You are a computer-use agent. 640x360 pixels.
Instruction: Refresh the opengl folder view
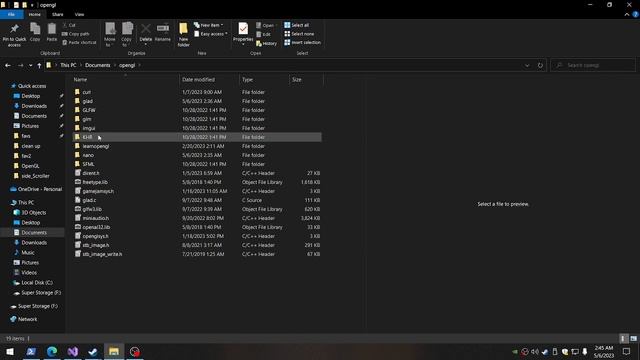click(540, 65)
